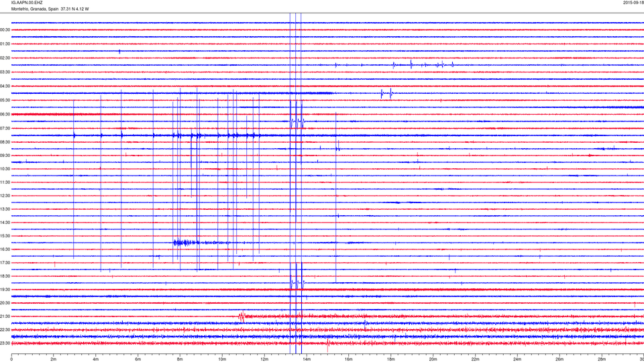Image resolution: width=644 pixels, height=362 pixels.
Task: Choose the 15:30 row label
Action: tap(5, 236)
